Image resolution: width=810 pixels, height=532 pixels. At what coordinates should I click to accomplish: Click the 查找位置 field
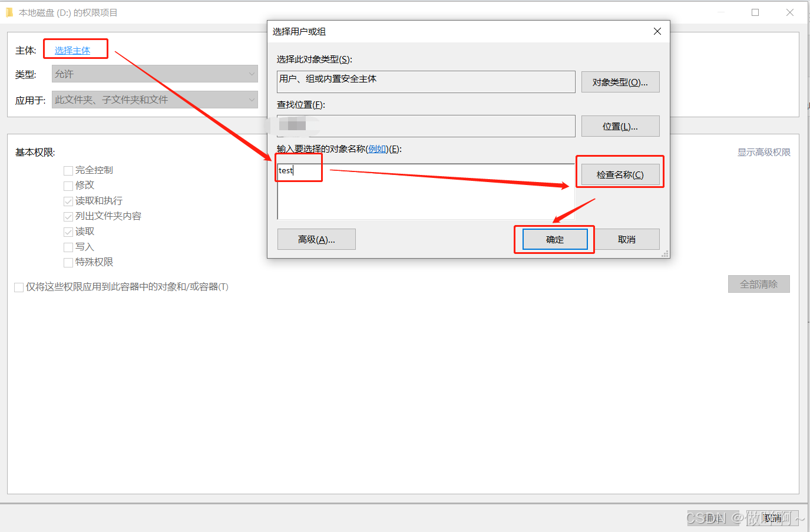point(426,126)
